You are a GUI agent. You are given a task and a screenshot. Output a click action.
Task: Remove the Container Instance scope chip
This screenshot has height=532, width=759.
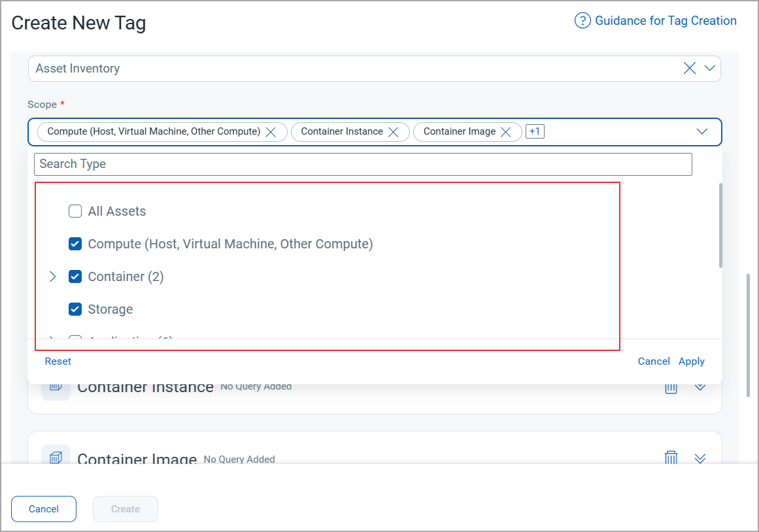coord(393,132)
